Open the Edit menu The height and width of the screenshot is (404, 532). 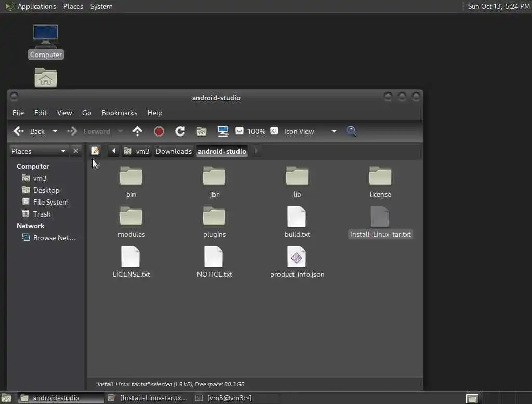pyautogui.click(x=41, y=113)
